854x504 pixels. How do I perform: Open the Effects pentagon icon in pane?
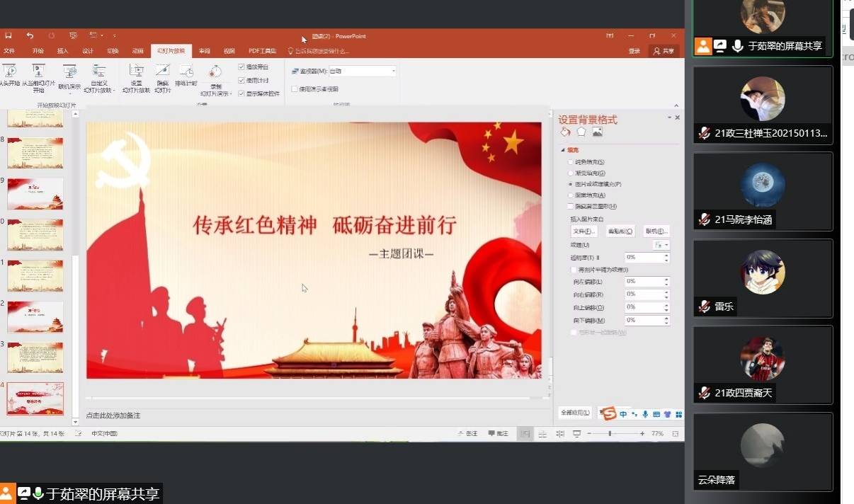(581, 132)
